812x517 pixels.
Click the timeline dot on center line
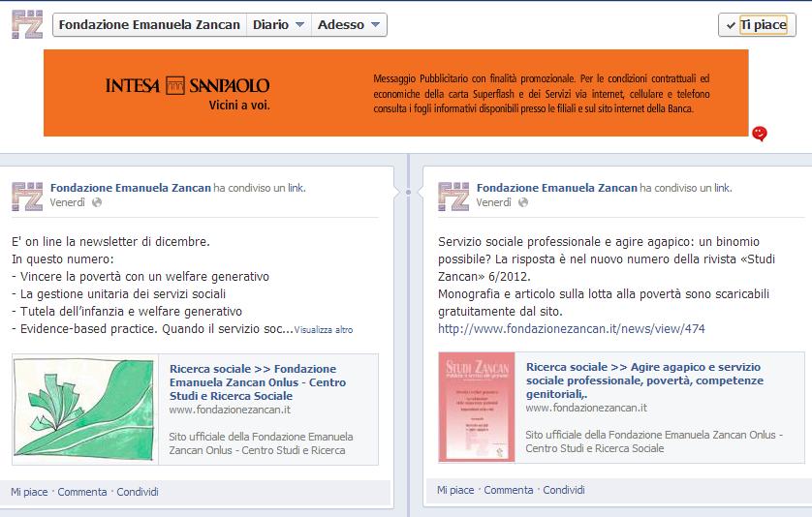pyautogui.click(x=409, y=192)
